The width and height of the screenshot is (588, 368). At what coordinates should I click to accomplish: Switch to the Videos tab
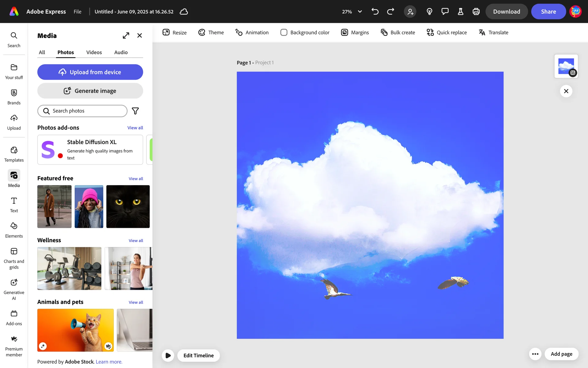point(94,52)
